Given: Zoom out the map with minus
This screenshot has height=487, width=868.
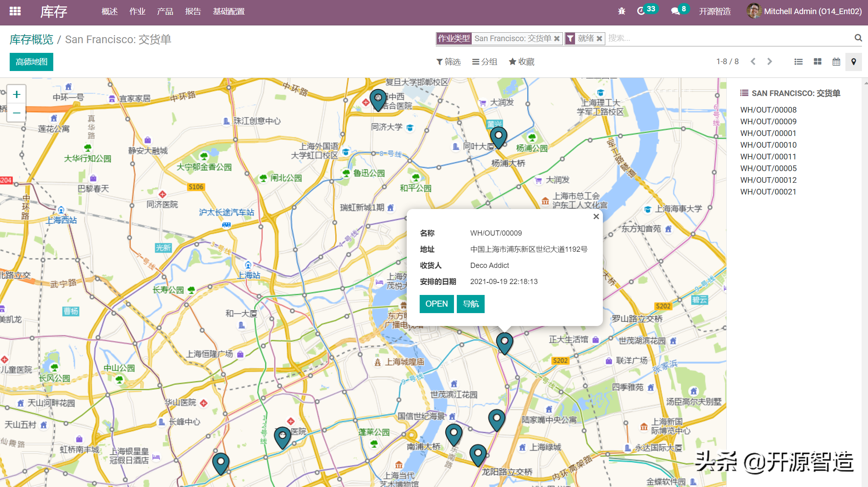Looking at the screenshot, I should click(x=17, y=113).
